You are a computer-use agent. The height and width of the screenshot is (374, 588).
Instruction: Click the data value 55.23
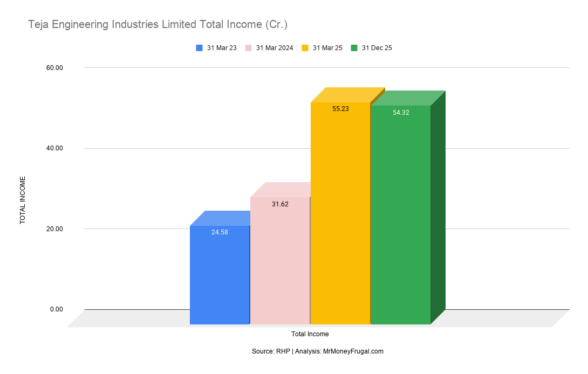tap(340, 109)
